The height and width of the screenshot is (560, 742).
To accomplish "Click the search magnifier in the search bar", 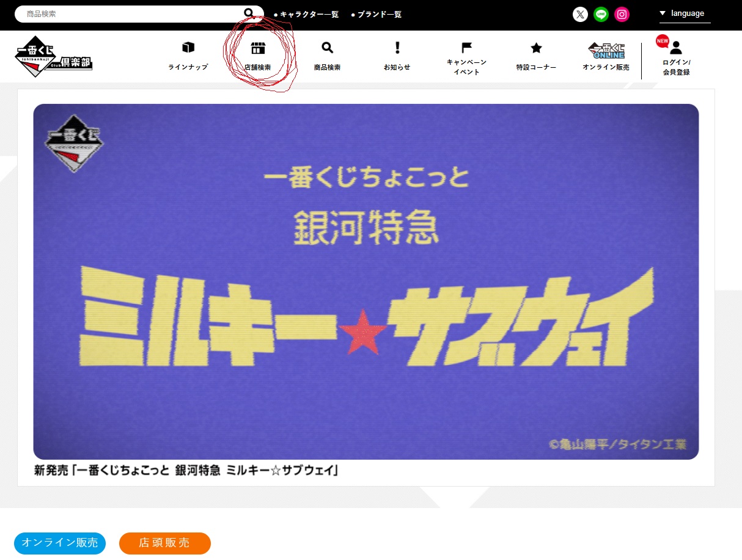I will 249,13.
